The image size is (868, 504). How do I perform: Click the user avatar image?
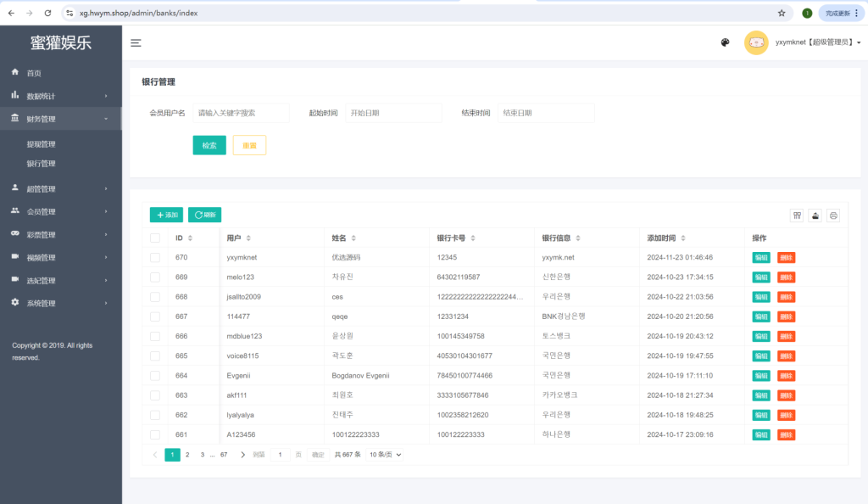(x=756, y=42)
